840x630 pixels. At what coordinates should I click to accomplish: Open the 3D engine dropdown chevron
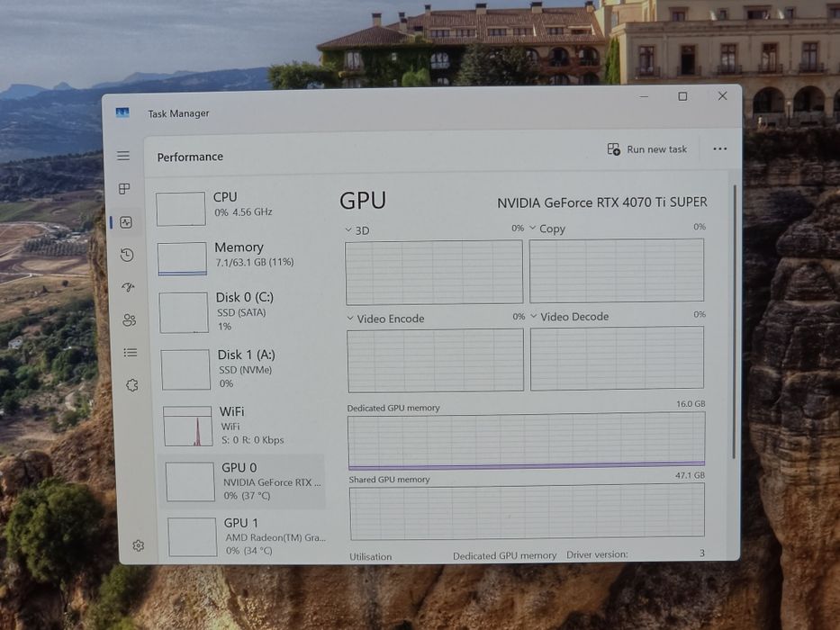click(x=348, y=229)
